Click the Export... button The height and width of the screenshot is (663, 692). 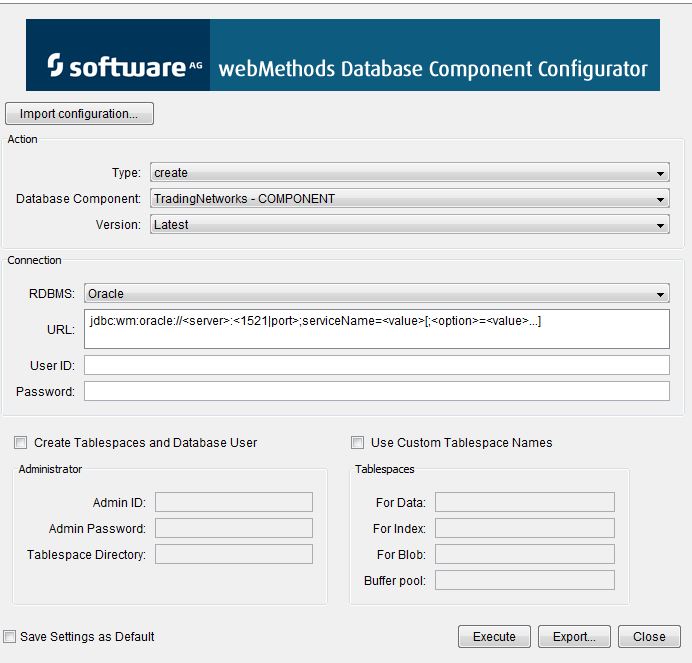pyautogui.click(x=574, y=637)
